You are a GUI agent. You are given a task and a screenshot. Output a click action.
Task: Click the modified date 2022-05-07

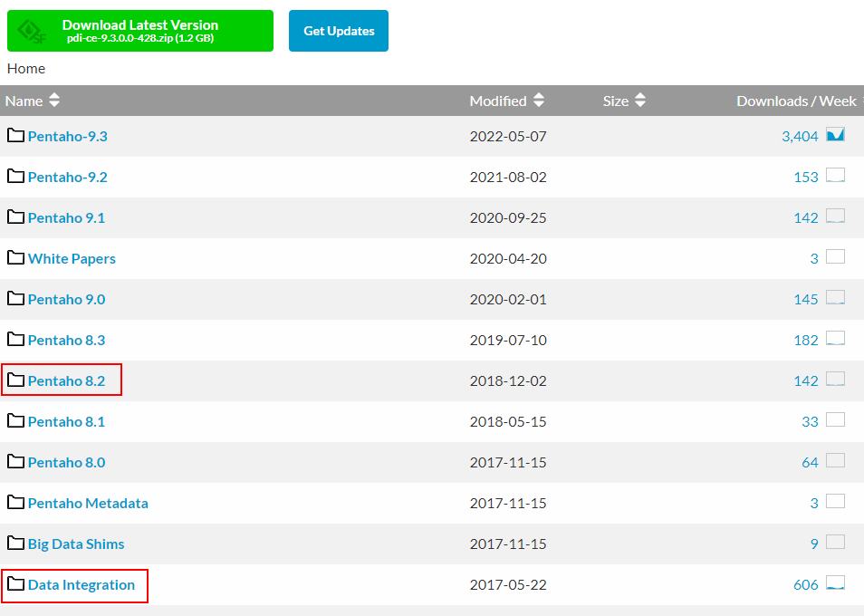[x=508, y=136]
